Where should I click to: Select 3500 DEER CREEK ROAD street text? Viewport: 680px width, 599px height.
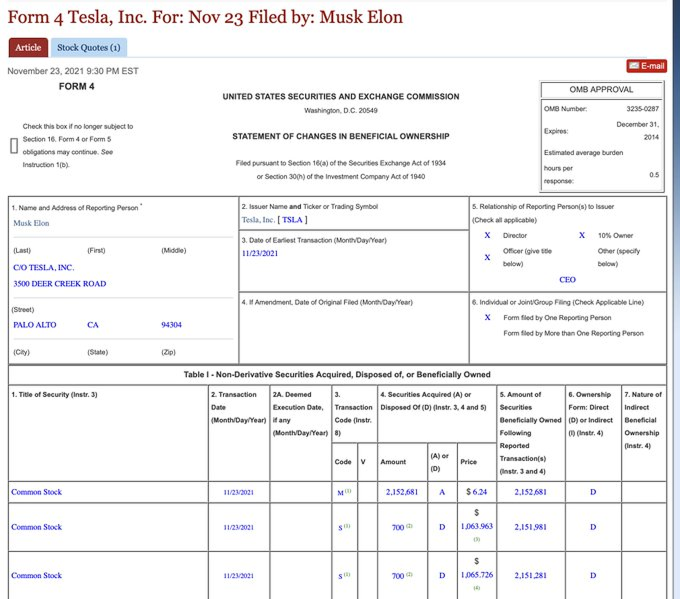pos(59,284)
